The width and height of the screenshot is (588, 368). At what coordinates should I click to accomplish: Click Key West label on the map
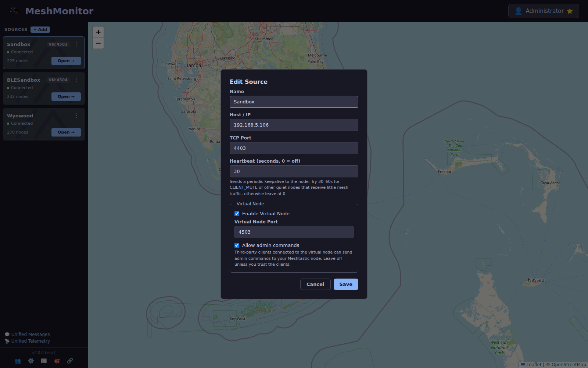pyautogui.click(x=237, y=319)
